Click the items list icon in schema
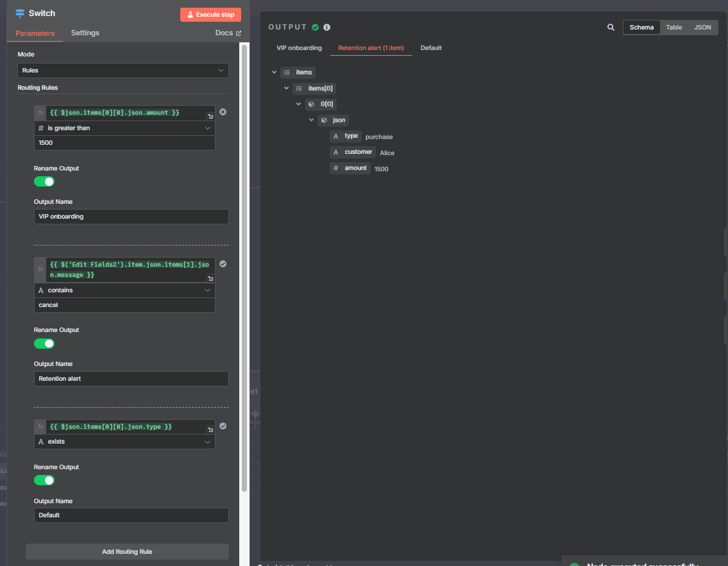The height and width of the screenshot is (566, 728). [287, 72]
